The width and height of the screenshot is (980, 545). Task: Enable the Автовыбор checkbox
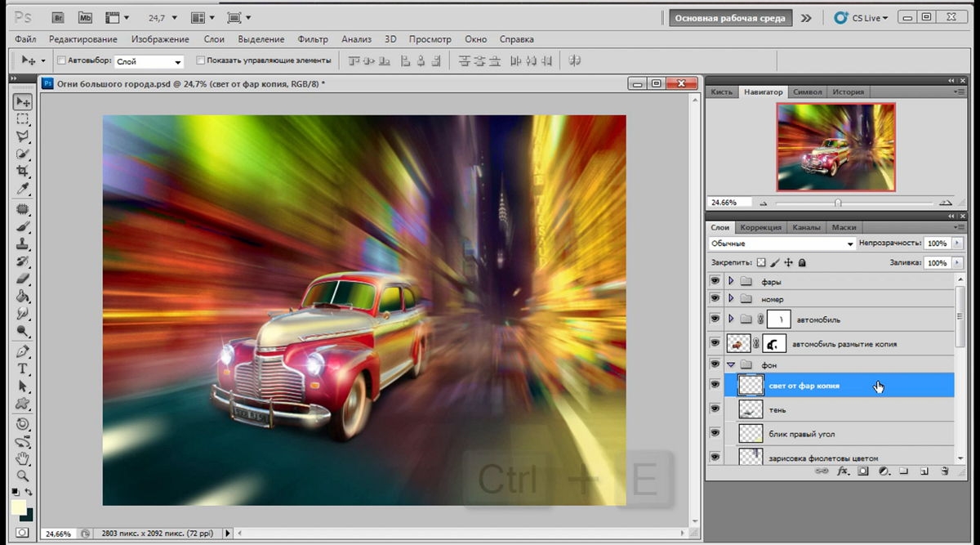[x=61, y=60]
